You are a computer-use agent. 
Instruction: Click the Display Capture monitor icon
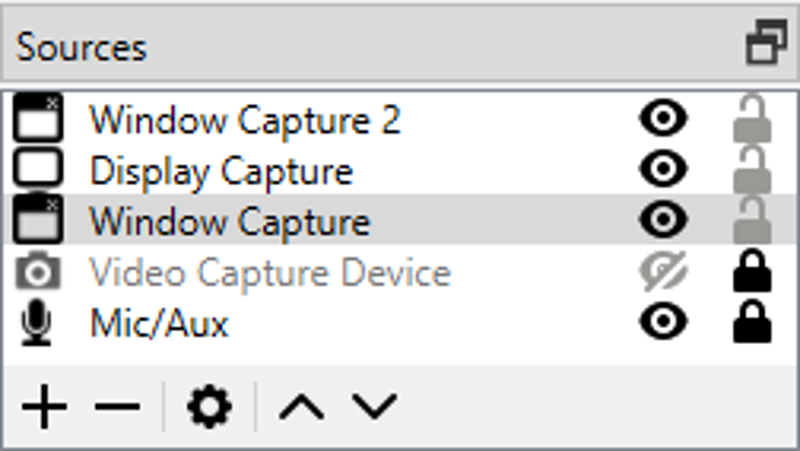click(38, 168)
